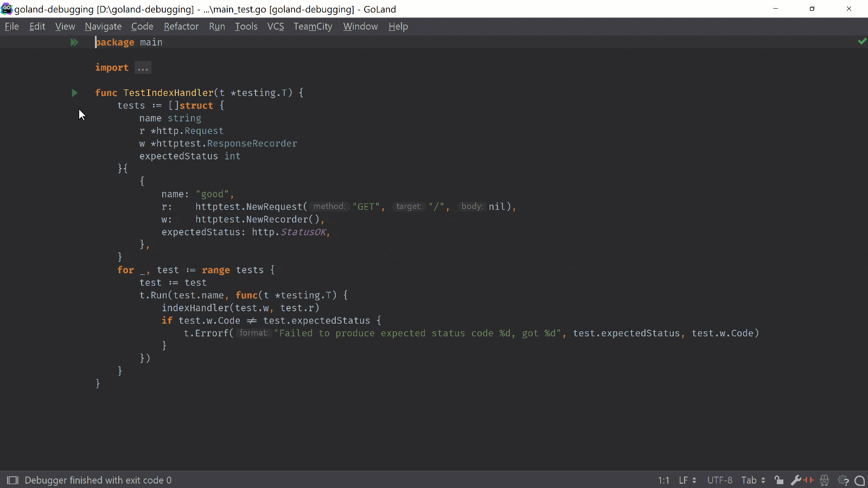868x488 pixels.
Task: Open the Refactor menu
Action: (181, 27)
